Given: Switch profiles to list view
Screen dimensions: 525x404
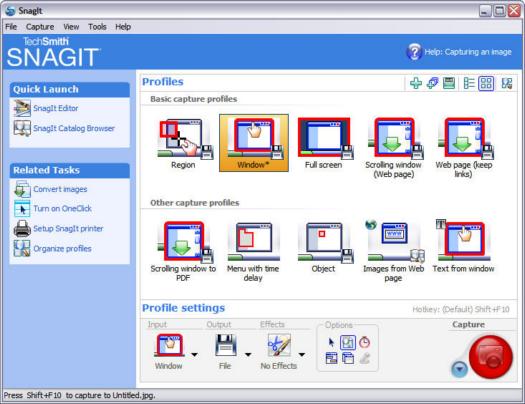Looking at the screenshot, I should pyautogui.click(x=469, y=83).
